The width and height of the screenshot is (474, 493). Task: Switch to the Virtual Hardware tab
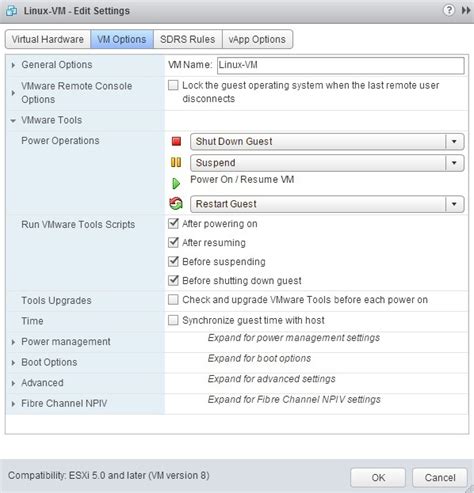48,39
